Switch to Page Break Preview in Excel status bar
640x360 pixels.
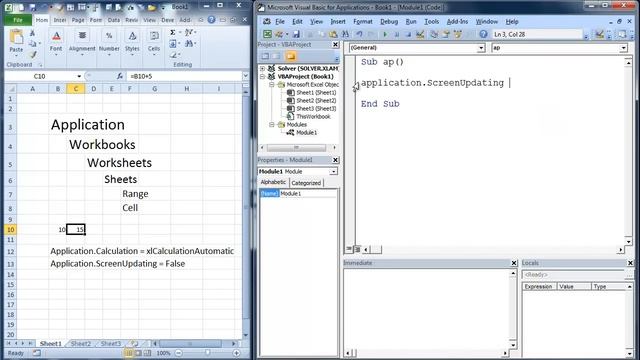147,353
